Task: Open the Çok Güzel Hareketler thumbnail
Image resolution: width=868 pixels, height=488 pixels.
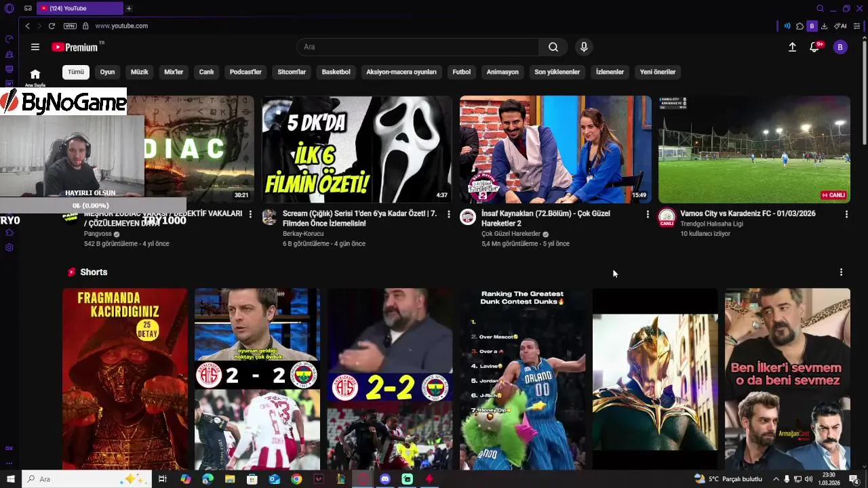Action: point(555,149)
